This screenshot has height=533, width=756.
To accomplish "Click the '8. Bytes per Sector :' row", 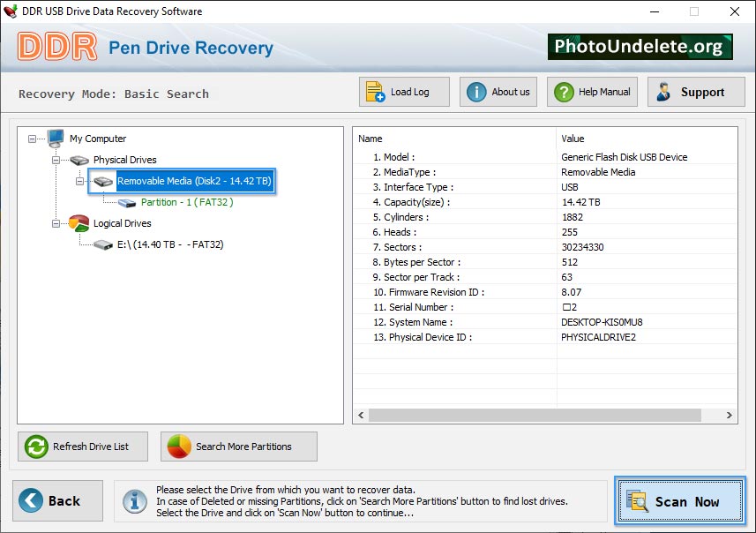I will (x=545, y=262).
